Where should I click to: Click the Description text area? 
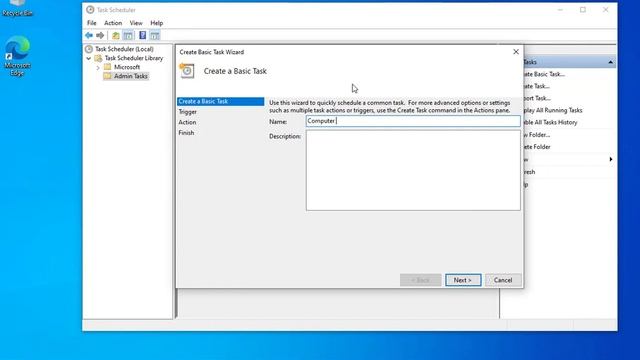[x=413, y=170]
